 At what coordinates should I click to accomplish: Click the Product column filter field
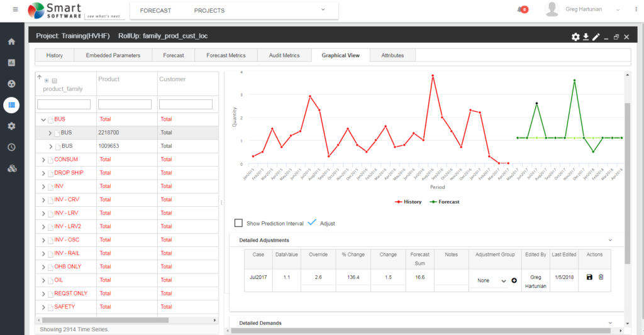(125, 104)
